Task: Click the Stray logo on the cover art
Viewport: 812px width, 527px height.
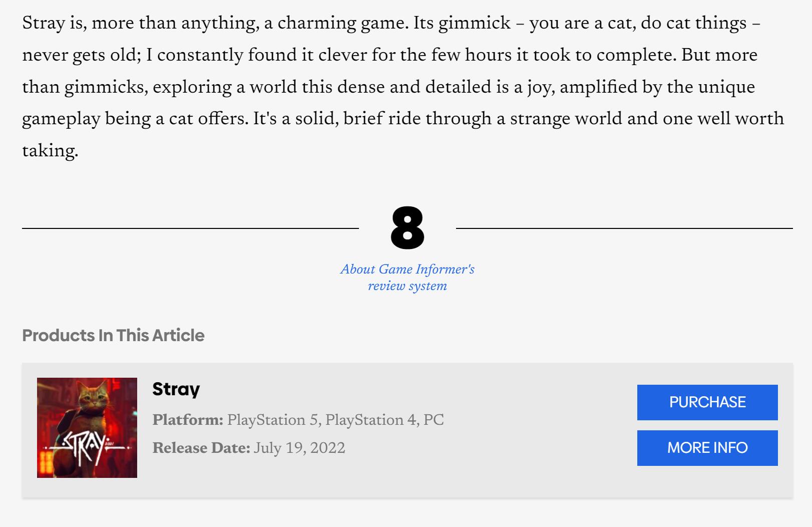Action: coord(86,445)
